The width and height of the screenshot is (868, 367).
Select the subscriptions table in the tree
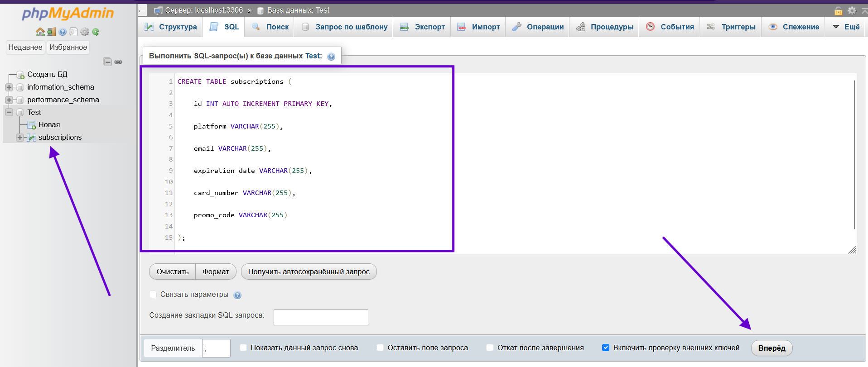pos(60,137)
